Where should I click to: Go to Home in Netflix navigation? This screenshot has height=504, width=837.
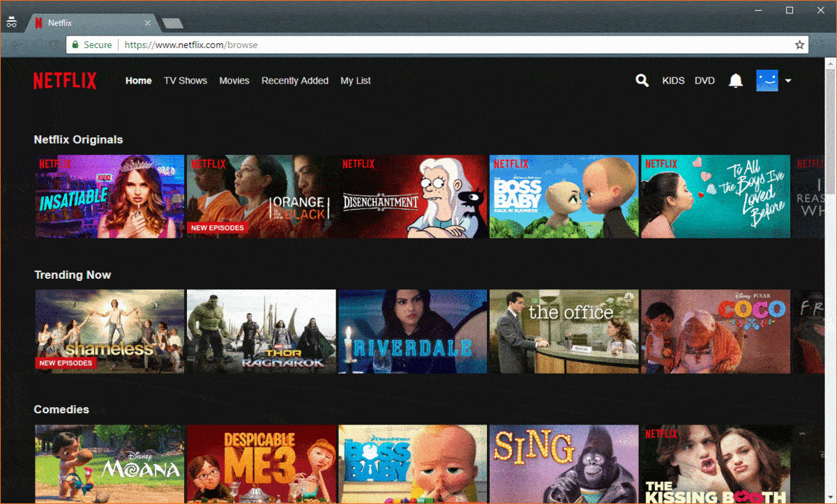pos(138,81)
